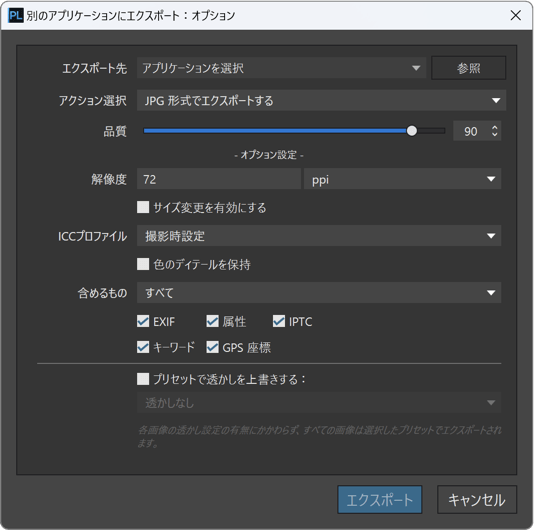Click the 品質 quality slider handle
This screenshot has width=534, height=530.
point(412,131)
